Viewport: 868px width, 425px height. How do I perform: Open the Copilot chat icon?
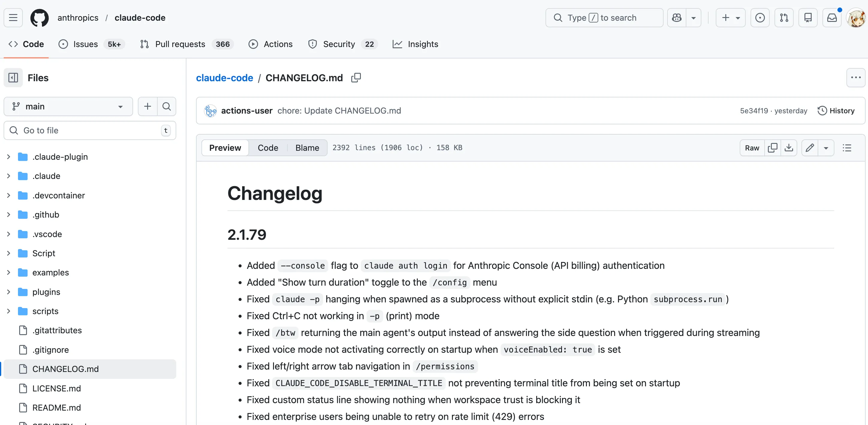click(676, 17)
